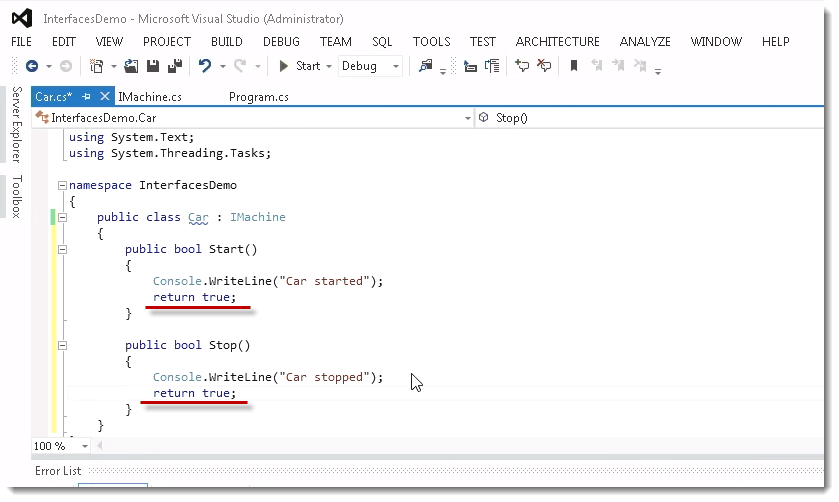Open the Start debug target dropdown arrow
This screenshot has height=502, width=839.
click(329, 67)
